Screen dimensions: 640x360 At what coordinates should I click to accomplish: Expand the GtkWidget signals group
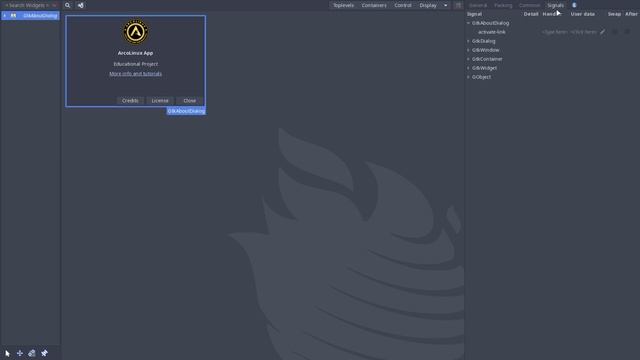coord(469,68)
